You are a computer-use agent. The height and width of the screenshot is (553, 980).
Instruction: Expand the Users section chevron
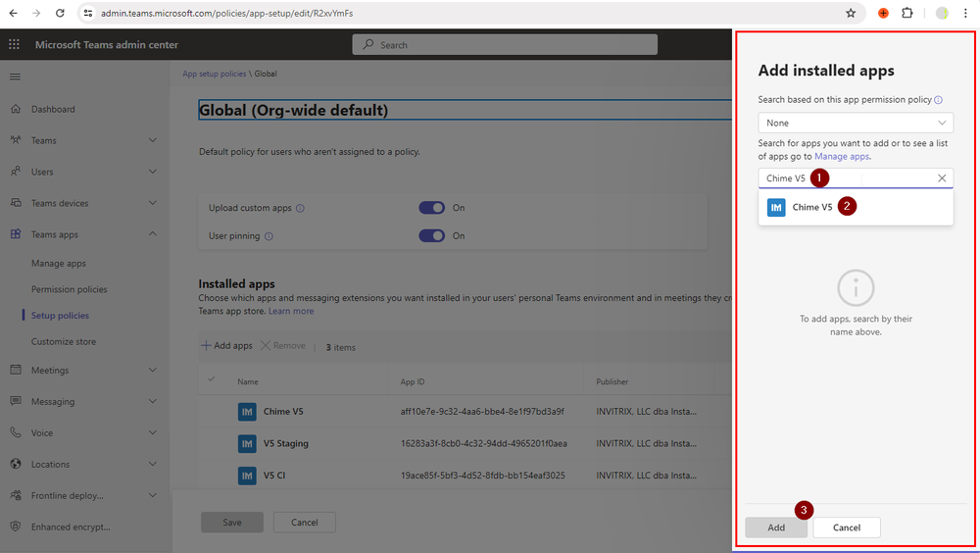153,172
